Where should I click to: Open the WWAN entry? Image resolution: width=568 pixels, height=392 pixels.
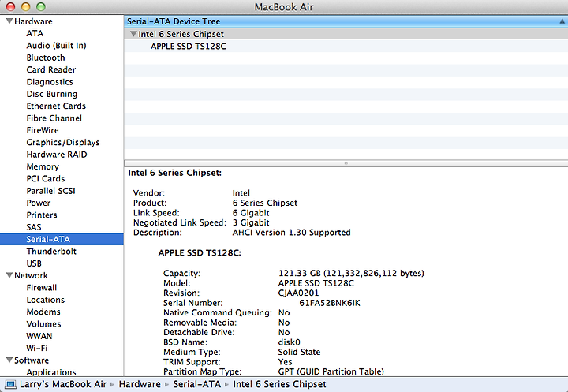tap(39, 336)
